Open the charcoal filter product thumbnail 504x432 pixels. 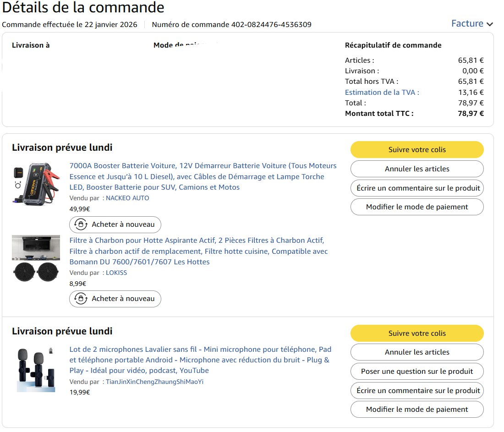[36, 259]
